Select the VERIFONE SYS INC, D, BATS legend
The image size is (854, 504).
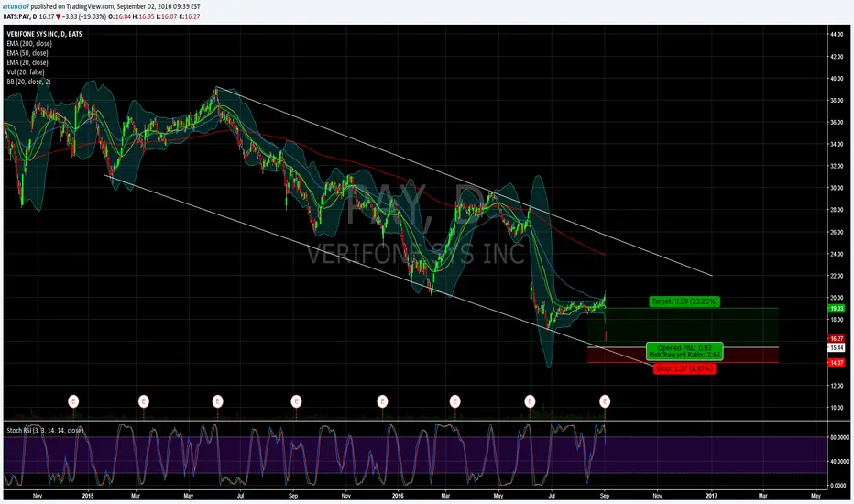[45, 34]
